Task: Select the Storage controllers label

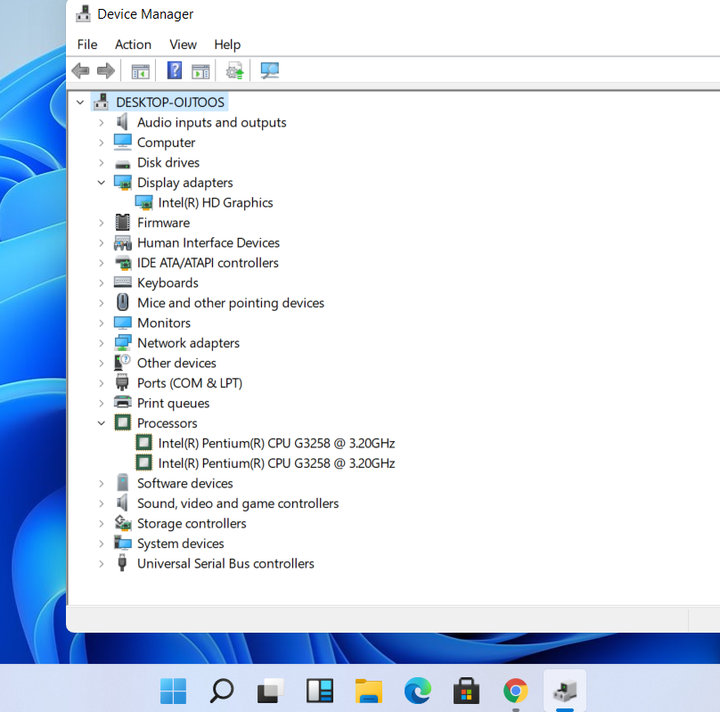Action: (x=191, y=524)
